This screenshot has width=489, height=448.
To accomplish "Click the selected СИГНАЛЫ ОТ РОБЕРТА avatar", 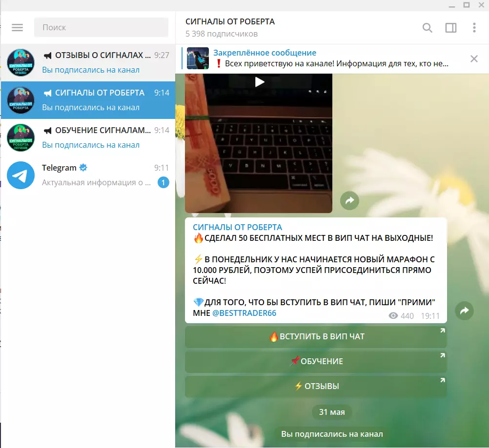I will click(21, 100).
